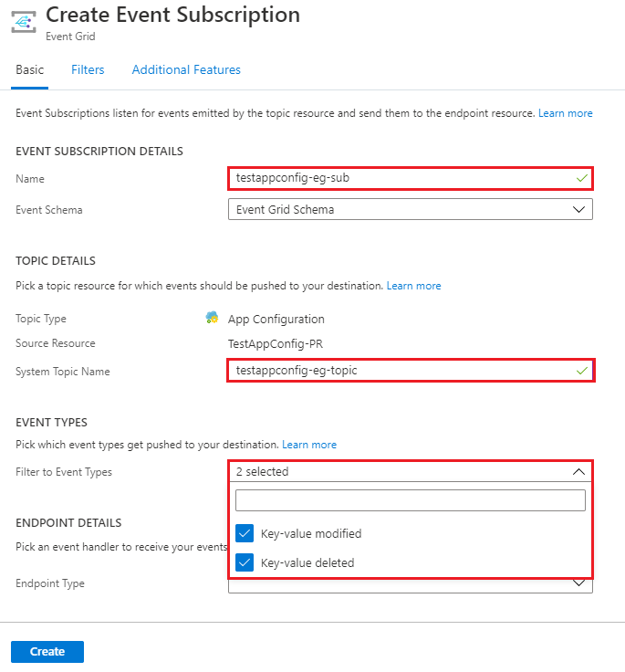Open the Additional Features tab
This screenshot has width=625, height=672.
coord(186,69)
